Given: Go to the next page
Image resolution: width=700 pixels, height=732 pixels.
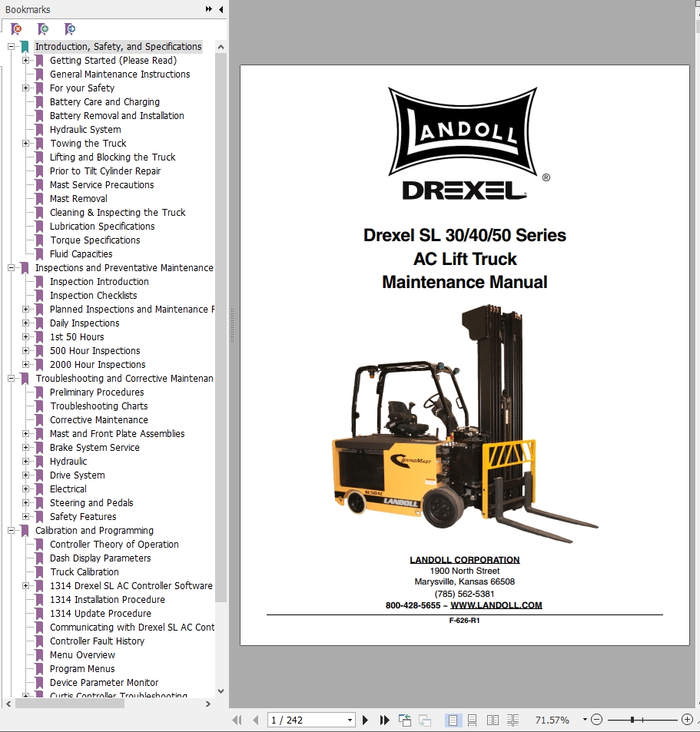Looking at the screenshot, I should coord(365,720).
